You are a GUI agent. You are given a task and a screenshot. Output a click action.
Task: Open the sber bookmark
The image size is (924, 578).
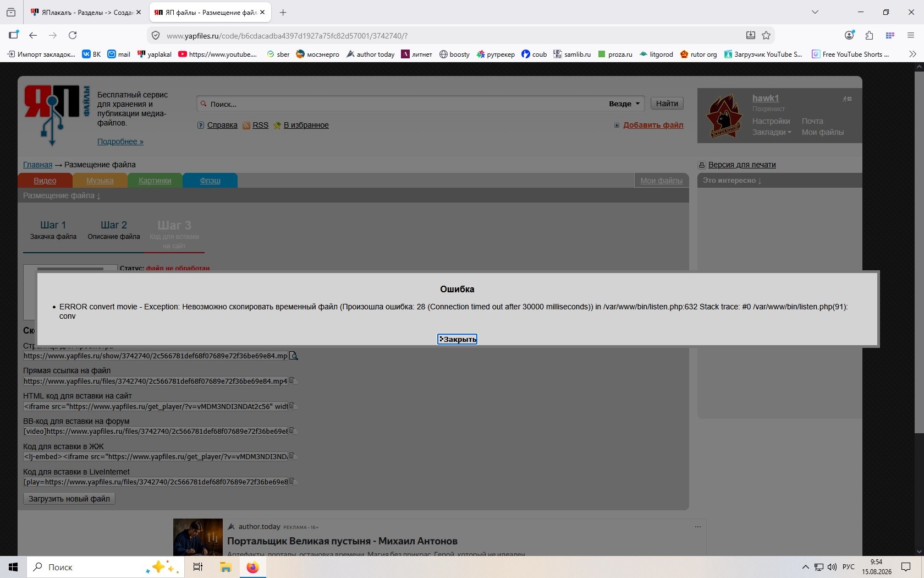point(278,54)
